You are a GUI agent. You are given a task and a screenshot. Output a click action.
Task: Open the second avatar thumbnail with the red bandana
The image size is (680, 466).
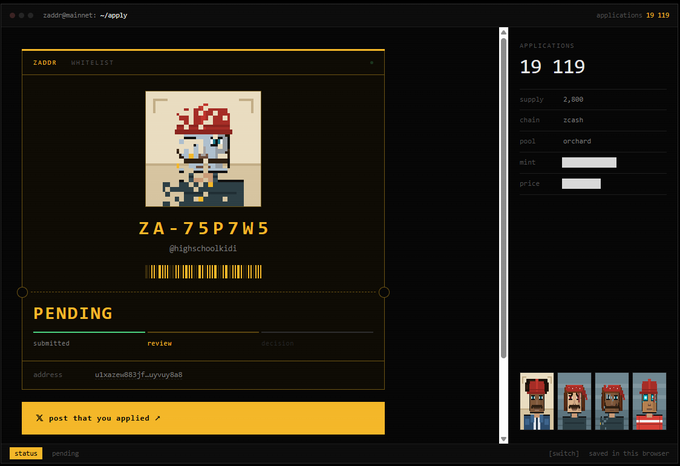(x=574, y=401)
